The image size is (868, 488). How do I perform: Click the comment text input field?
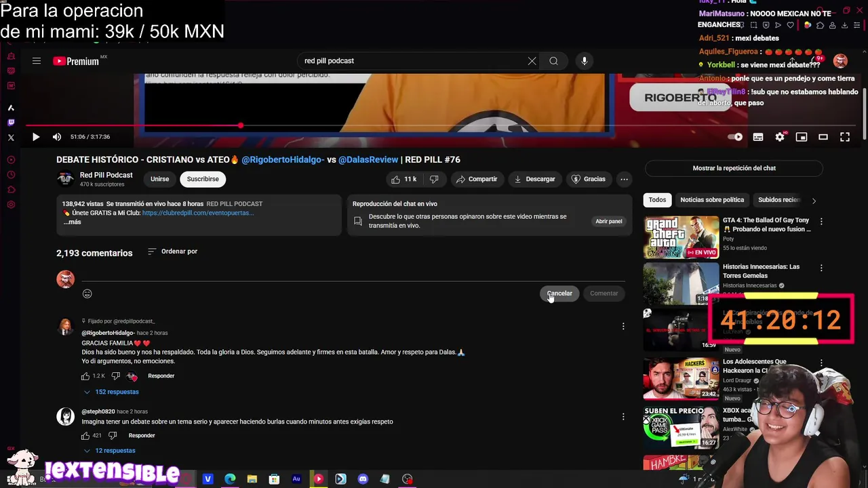(353, 275)
